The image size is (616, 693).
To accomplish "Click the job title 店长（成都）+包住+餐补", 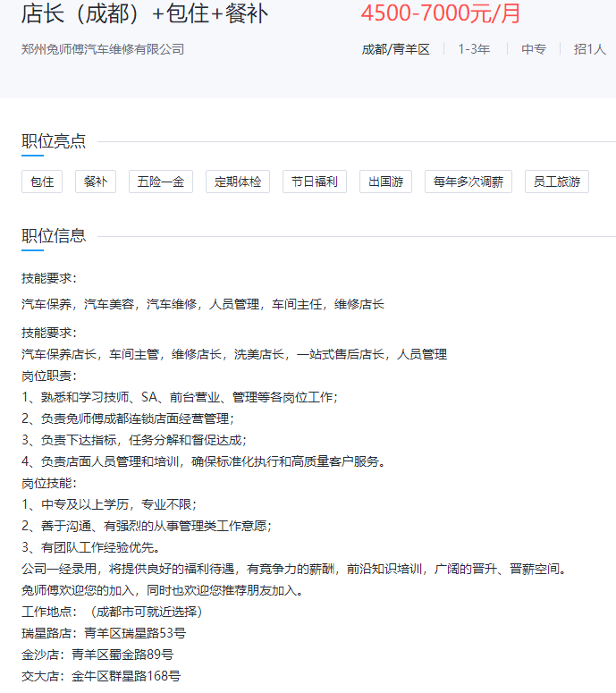I will (144, 14).
